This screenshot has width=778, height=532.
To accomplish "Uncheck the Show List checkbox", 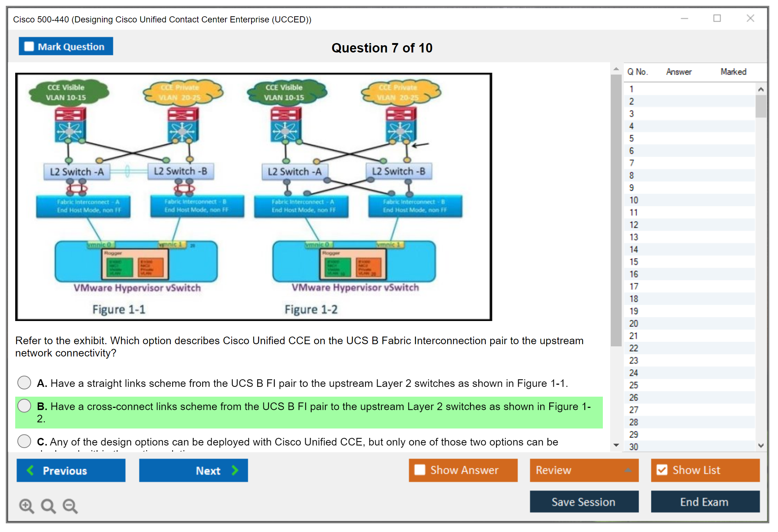I will [x=662, y=470].
